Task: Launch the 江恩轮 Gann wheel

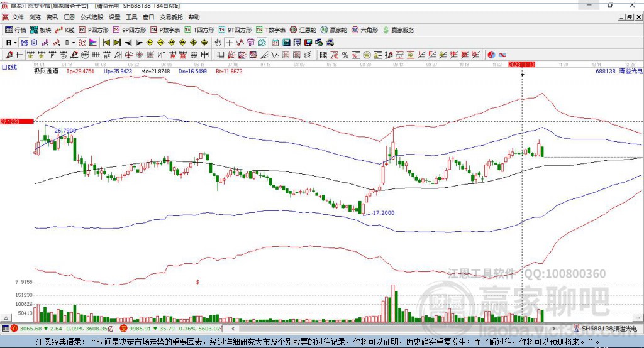Action: [x=303, y=30]
